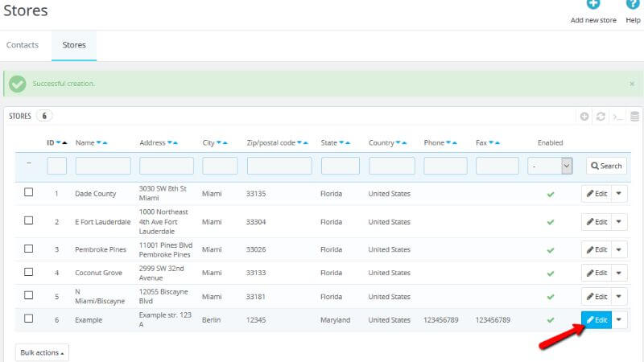Click the export to SQL manager database icon
Screen dimensions: 644x362
(x=634, y=117)
